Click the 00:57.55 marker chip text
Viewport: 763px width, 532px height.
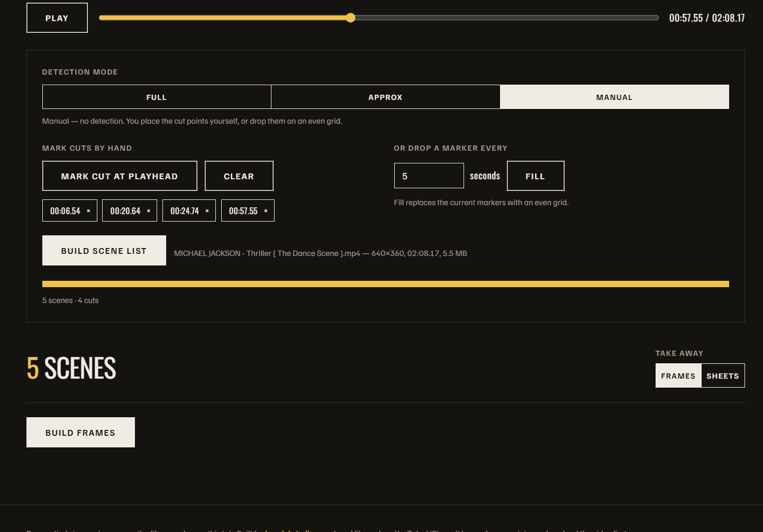[243, 211]
